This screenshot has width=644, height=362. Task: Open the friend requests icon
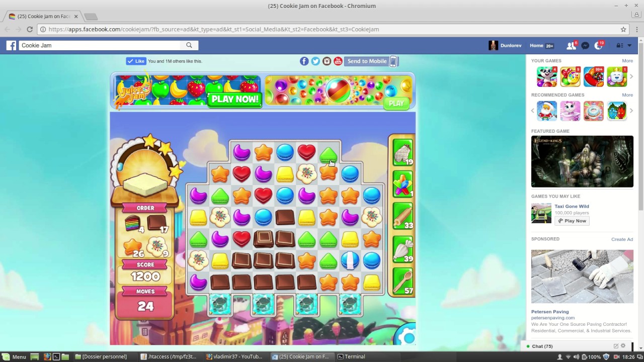point(571,45)
